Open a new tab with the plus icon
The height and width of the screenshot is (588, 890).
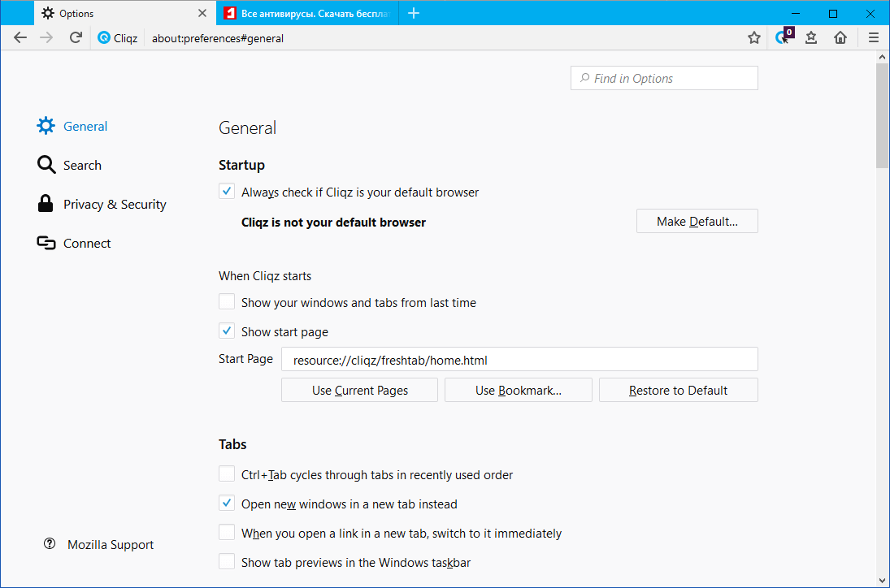click(x=414, y=13)
